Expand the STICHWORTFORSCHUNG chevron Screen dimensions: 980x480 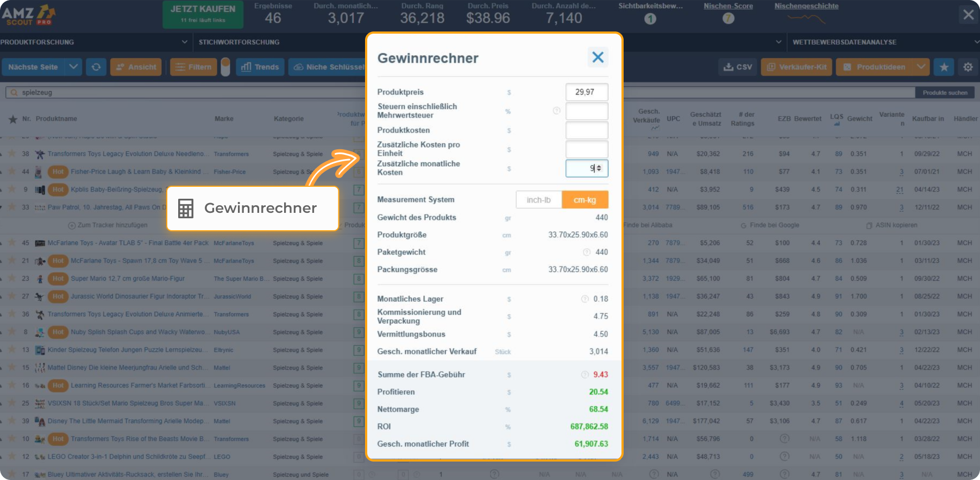778,42
